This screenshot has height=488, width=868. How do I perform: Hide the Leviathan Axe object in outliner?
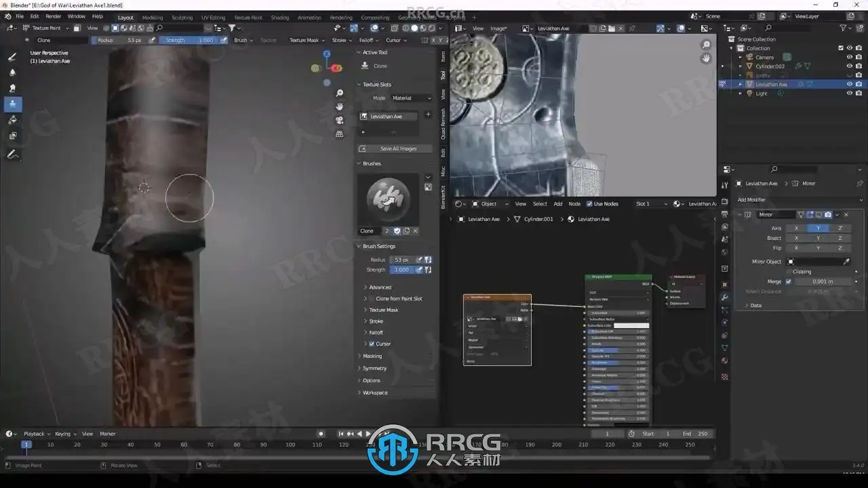849,85
